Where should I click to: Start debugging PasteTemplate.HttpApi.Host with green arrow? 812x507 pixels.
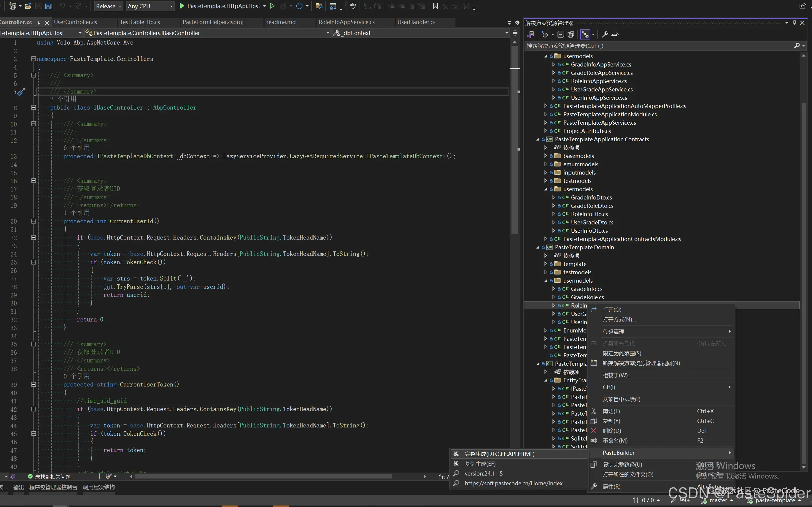[x=182, y=6]
